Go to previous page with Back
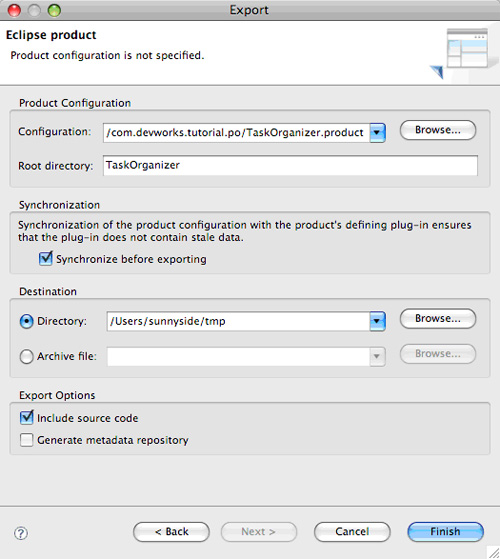500x559 pixels. tap(171, 532)
